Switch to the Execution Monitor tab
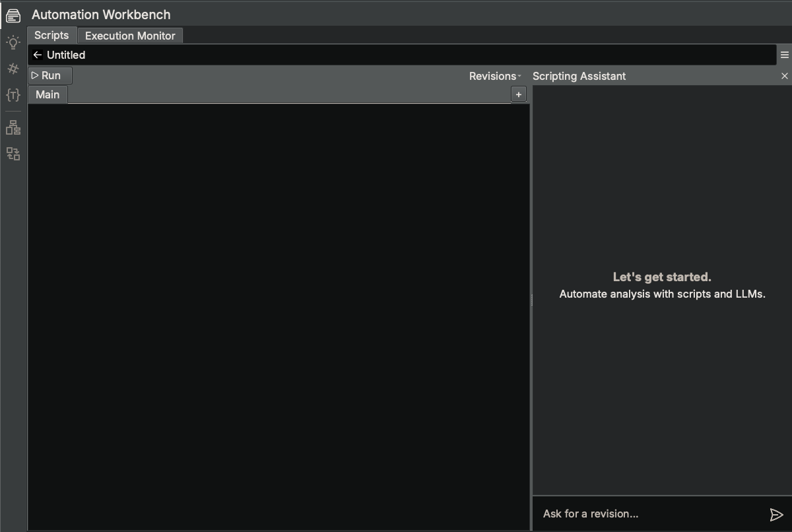Screen dimensions: 792x532 [x=130, y=36]
